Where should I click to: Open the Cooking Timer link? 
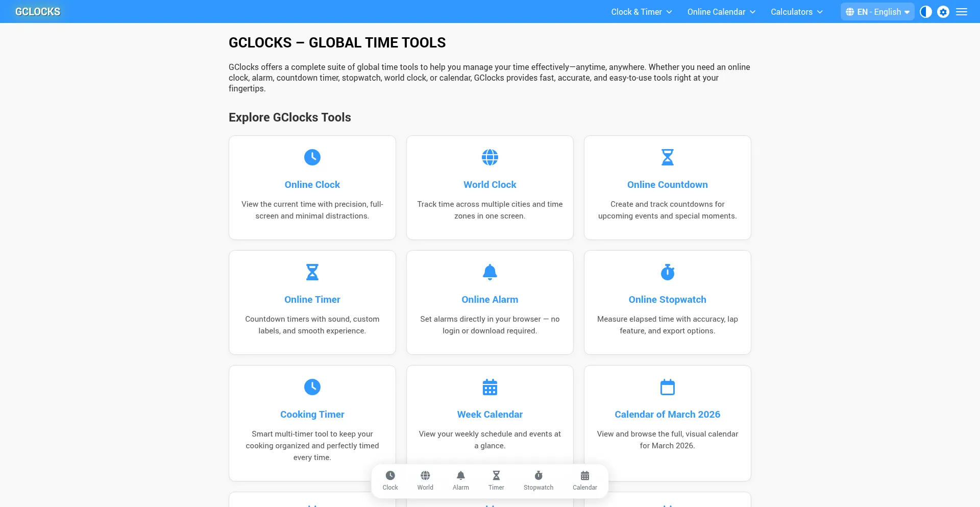[x=312, y=415]
